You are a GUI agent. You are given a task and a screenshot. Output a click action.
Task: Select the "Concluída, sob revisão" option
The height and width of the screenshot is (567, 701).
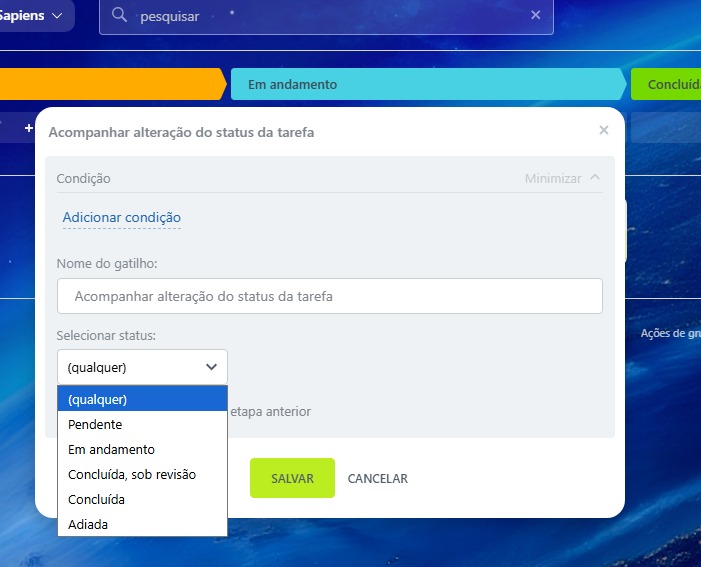tap(142, 474)
